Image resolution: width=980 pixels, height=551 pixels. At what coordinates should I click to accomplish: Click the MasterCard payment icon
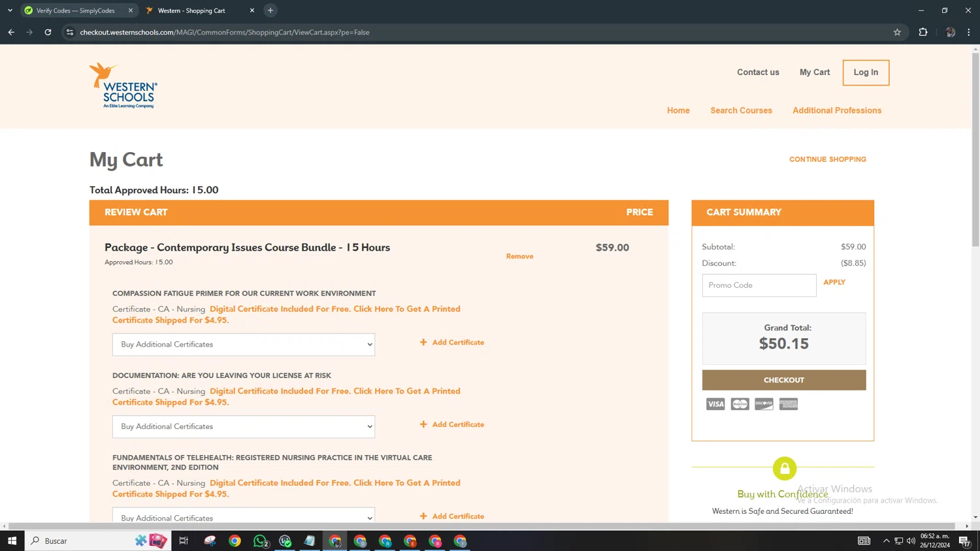pyautogui.click(x=740, y=404)
